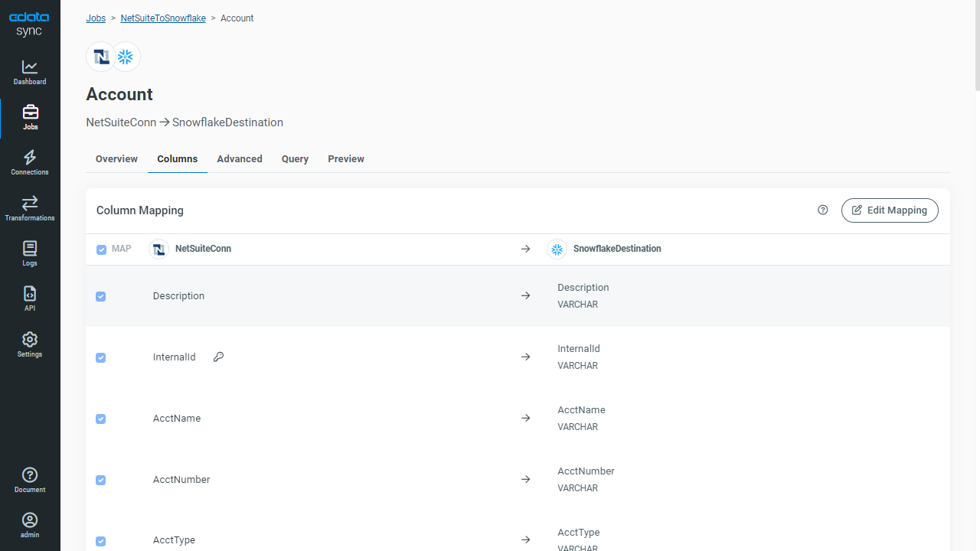980x551 pixels.
Task: Switch to the Advanced tab
Action: 240,159
